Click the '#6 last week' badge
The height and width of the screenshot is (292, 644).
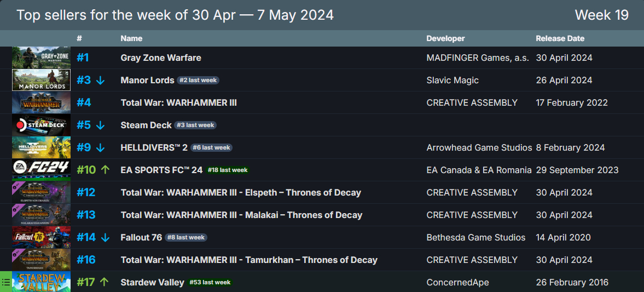coord(211,148)
